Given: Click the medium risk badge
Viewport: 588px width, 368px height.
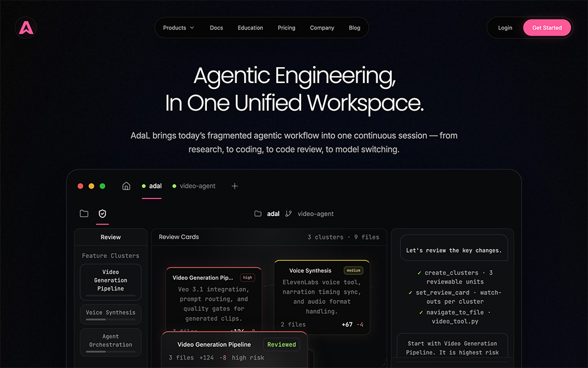Looking at the screenshot, I should coord(353,270).
